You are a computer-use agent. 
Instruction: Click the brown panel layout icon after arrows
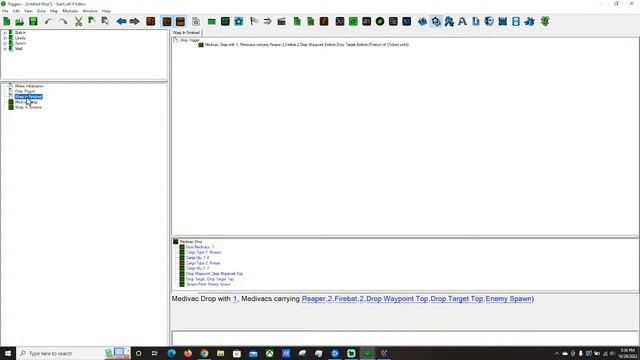(x=151, y=21)
